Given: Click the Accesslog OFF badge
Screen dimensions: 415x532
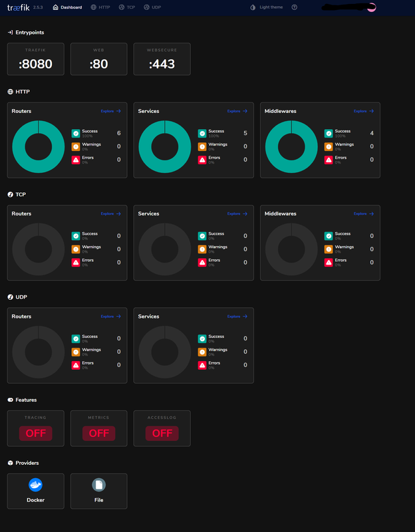Looking at the screenshot, I should click(162, 434).
